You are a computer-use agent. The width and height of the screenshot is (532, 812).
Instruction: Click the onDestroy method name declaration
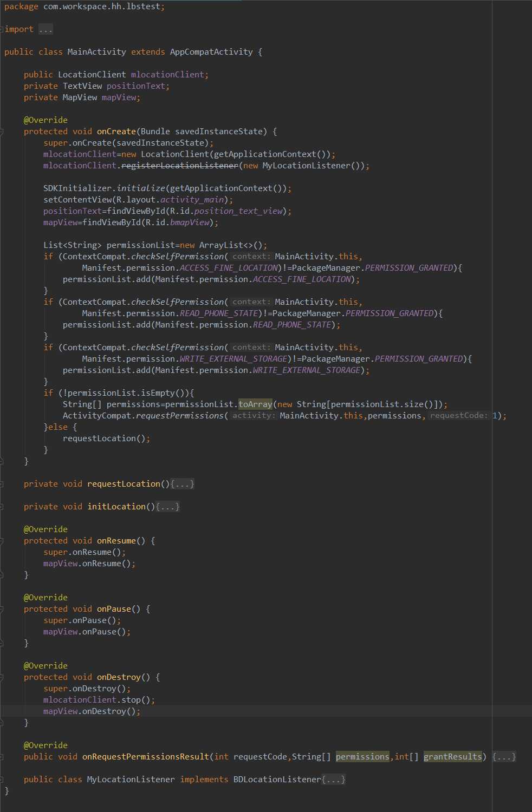pos(119,677)
